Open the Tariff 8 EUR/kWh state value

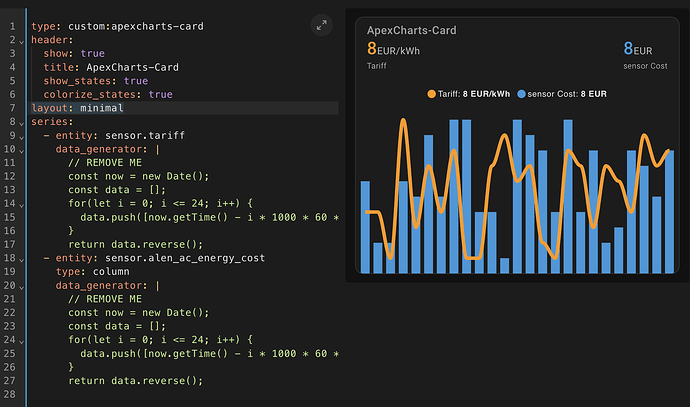tap(393, 49)
